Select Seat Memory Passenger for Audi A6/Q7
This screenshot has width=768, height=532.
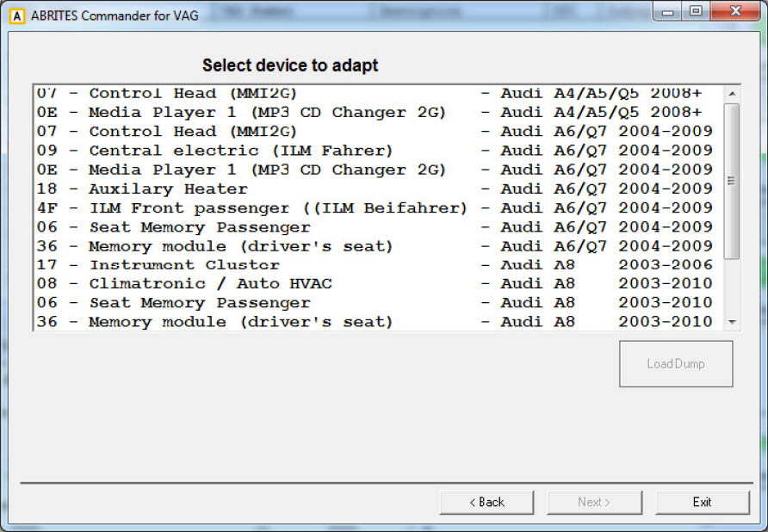click(x=375, y=227)
